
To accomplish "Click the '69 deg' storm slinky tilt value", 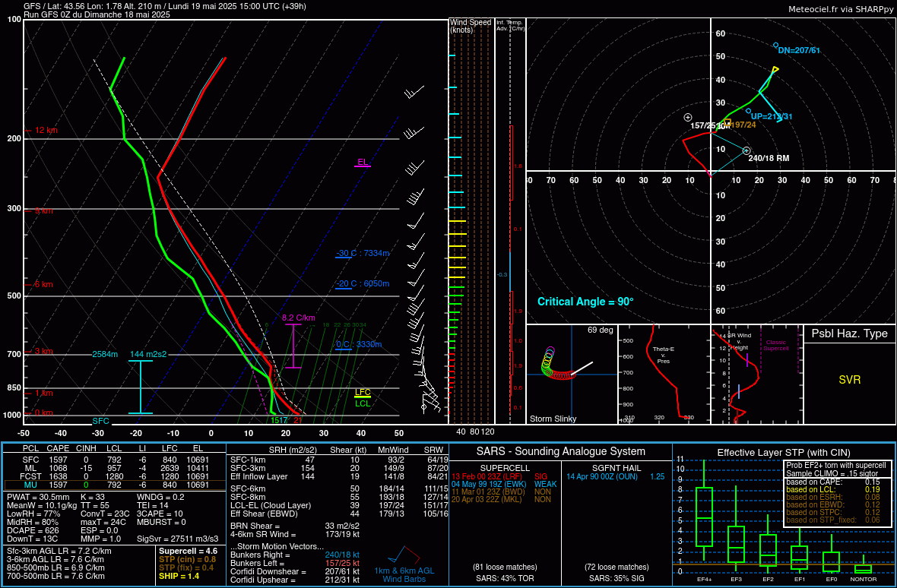I will (601, 330).
